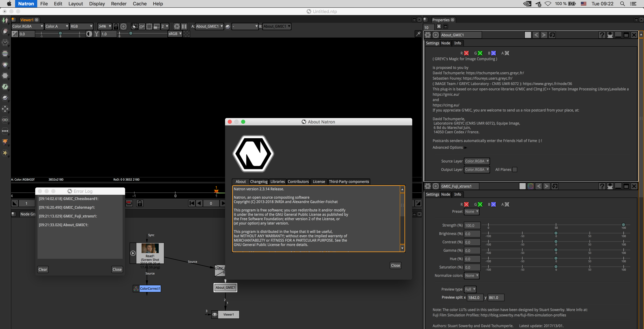The image size is (644, 329).
Task: Click the help question mark on About_GMIC1 panel
Action: click(602, 35)
